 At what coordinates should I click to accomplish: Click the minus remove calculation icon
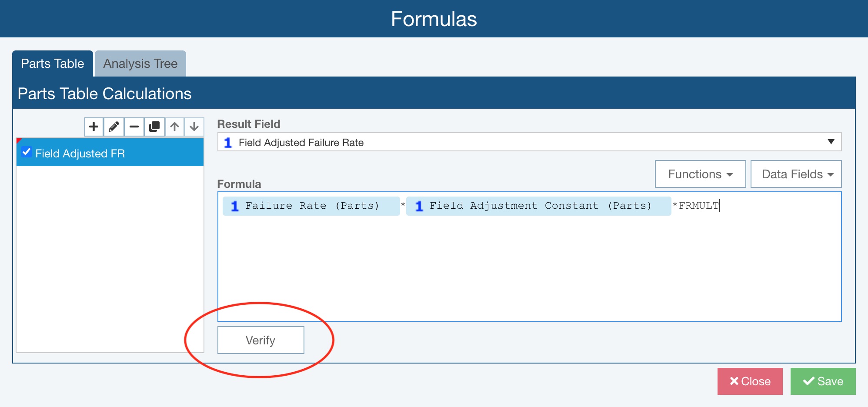pos(134,127)
